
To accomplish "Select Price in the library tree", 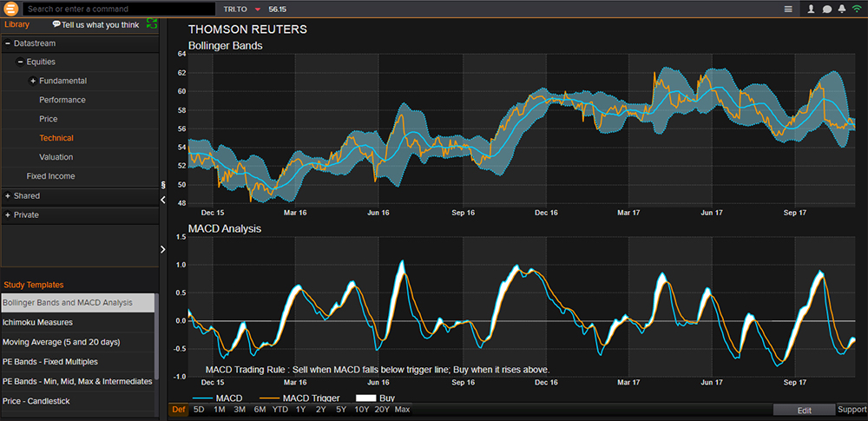I will [48, 119].
